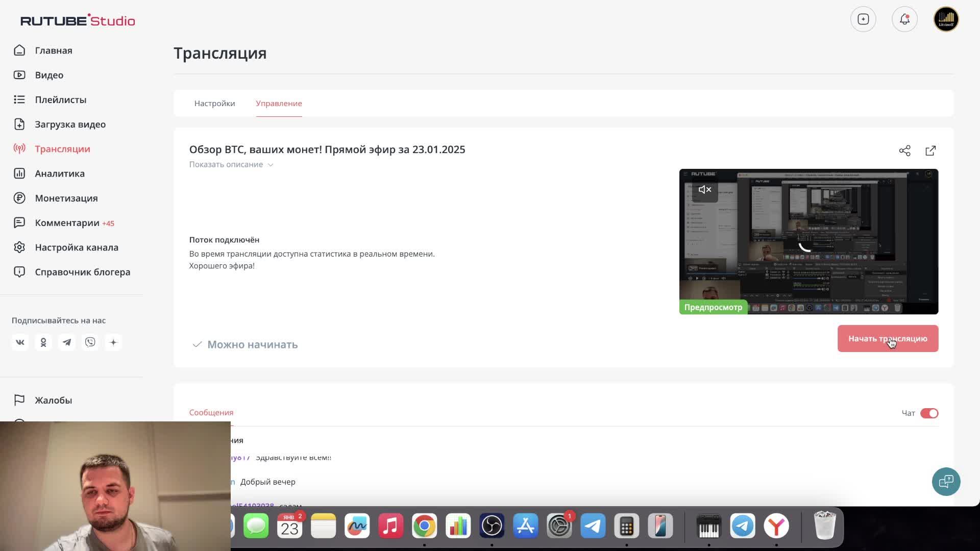The width and height of the screenshot is (980, 551).
Task: Expand Показать описание
Action: [x=231, y=164]
